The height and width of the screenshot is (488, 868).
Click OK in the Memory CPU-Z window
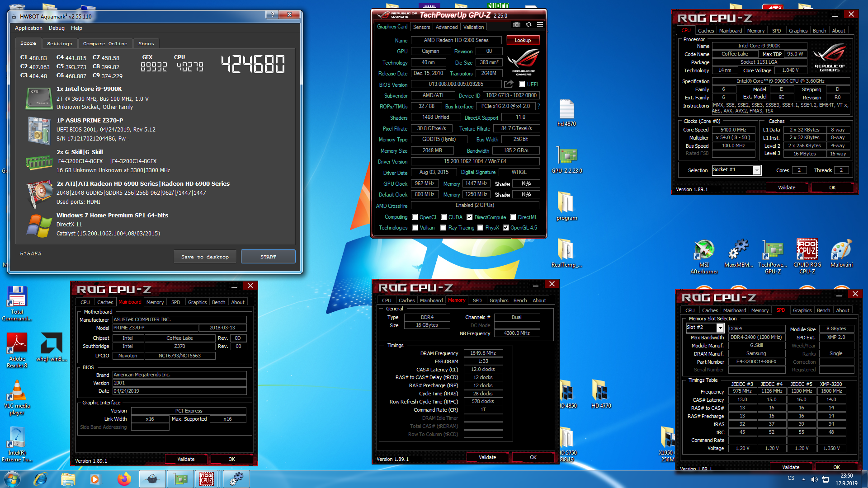(x=533, y=457)
